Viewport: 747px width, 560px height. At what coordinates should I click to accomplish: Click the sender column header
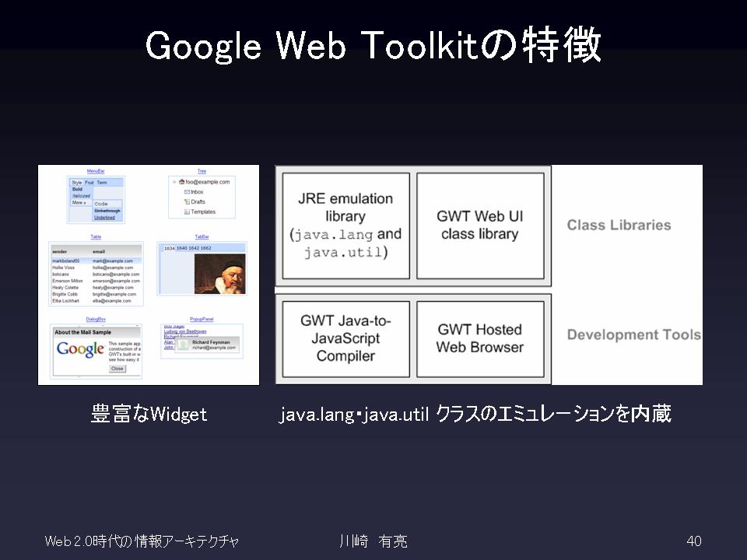60,251
